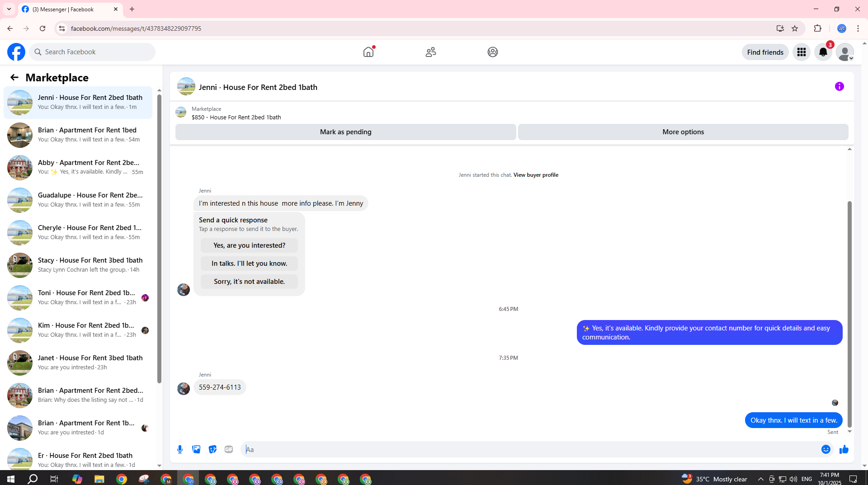Click the conversation list scrollbar
The image size is (868, 485).
(x=159, y=239)
